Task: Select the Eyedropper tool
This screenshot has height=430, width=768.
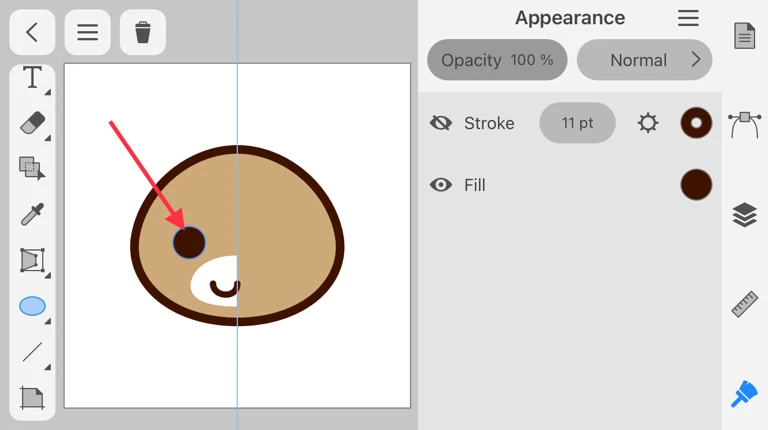Action: point(32,214)
